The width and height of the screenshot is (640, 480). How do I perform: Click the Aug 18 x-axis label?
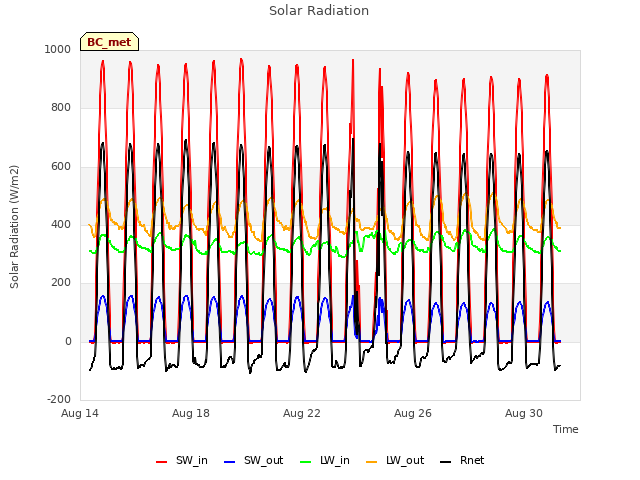tap(191, 413)
